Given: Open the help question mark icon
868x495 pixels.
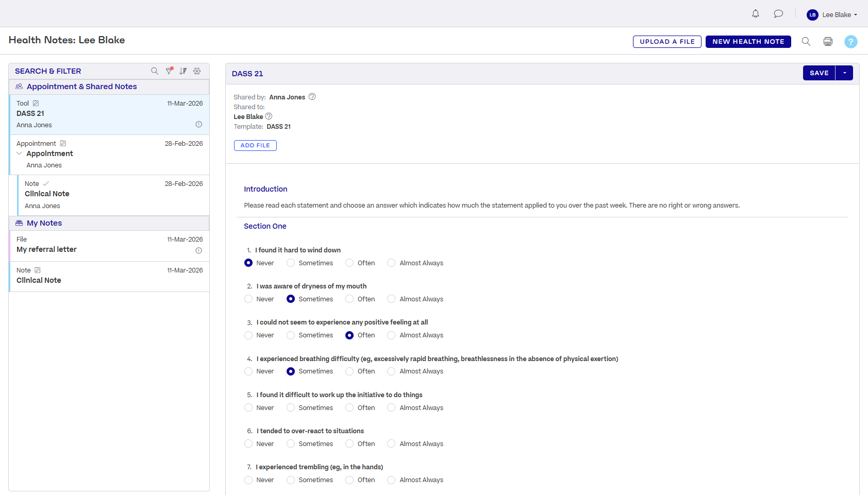Looking at the screenshot, I should pyautogui.click(x=850, y=42).
